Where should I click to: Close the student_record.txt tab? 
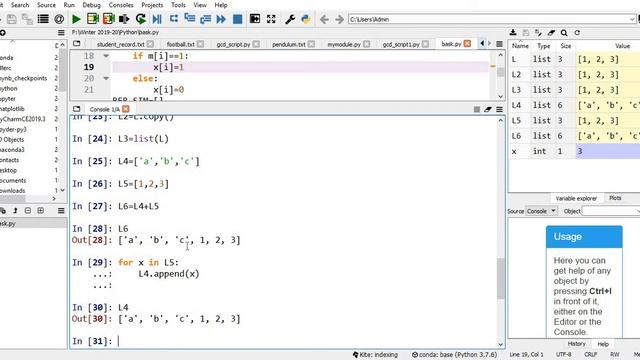(x=150, y=44)
